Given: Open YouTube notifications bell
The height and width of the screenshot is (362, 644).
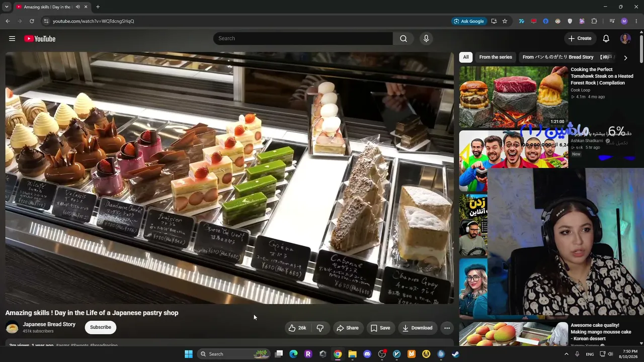Looking at the screenshot, I should [x=606, y=39].
